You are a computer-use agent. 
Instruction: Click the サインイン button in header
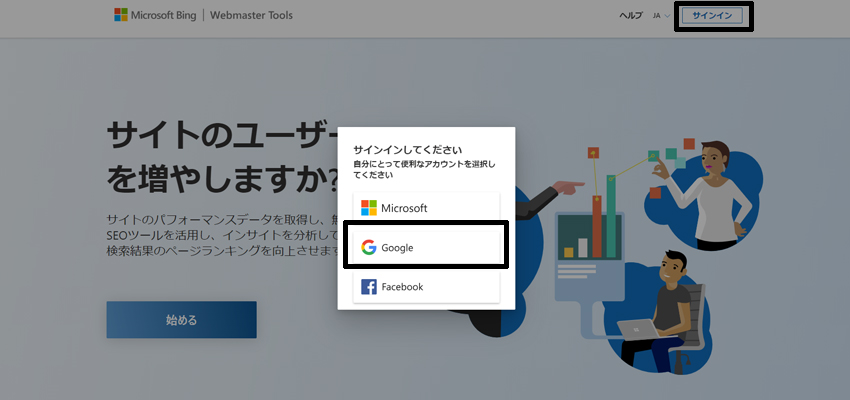[x=712, y=16]
